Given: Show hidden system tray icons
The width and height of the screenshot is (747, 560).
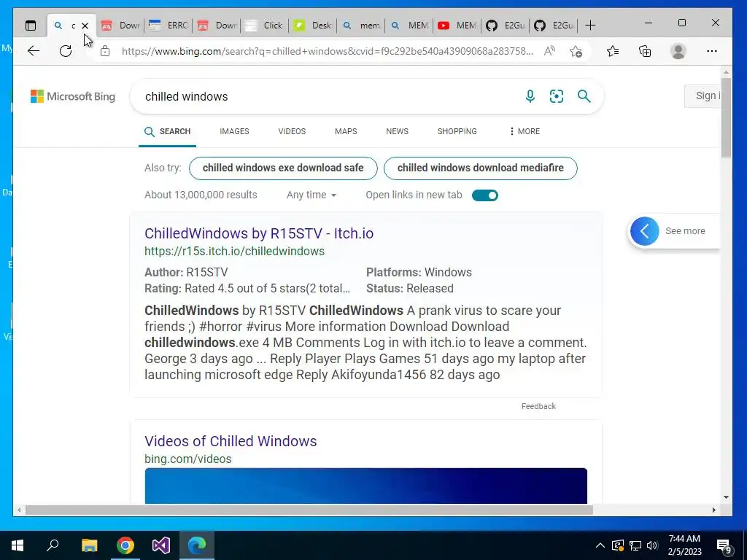Looking at the screenshot, I should pyautogui.click(x=600, y=545).
